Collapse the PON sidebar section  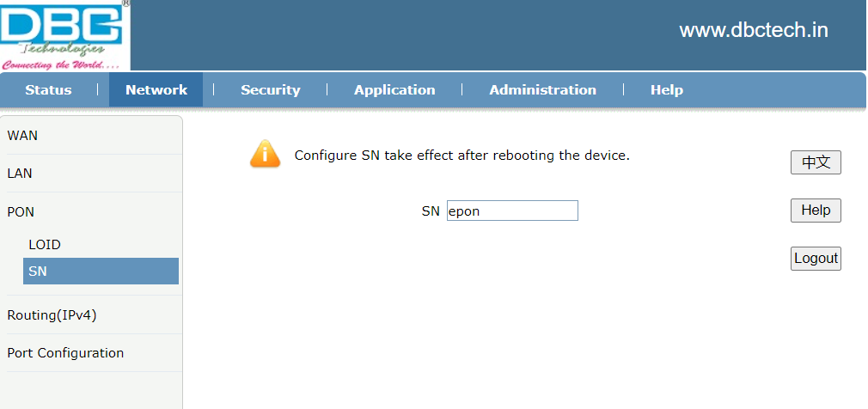pyautogui.click(x=21, y=211)
